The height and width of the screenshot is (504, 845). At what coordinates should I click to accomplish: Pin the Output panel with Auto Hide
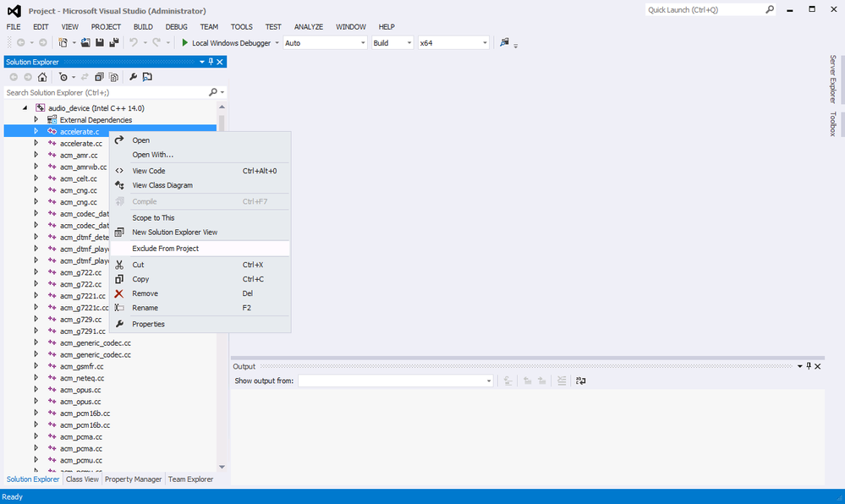click(809, 366)
